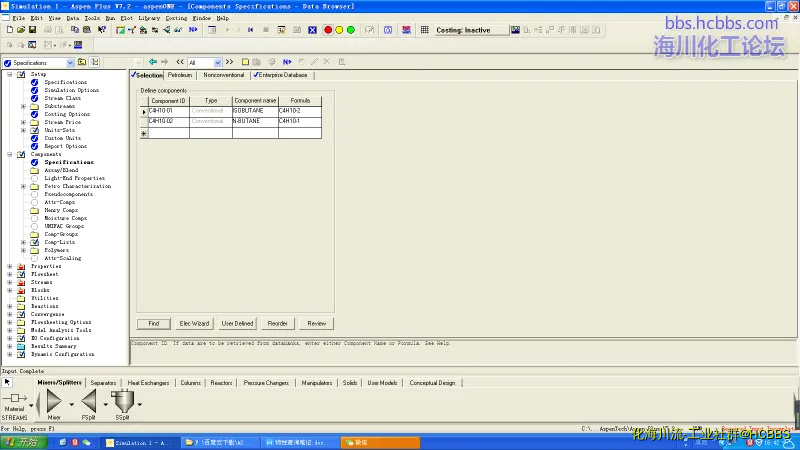This screenshot has height=450, width=800.
Task: Select the Mixer block icon
Action: click(54, 401)
